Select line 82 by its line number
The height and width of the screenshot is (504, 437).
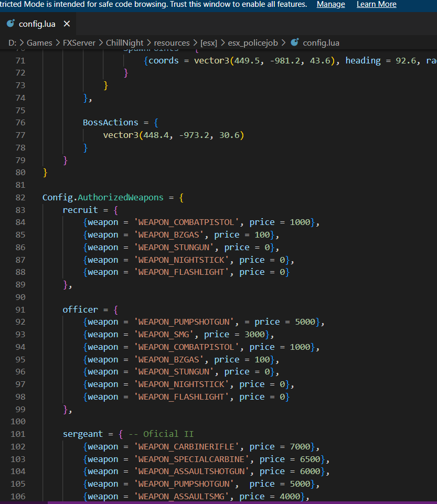point(20,198)
